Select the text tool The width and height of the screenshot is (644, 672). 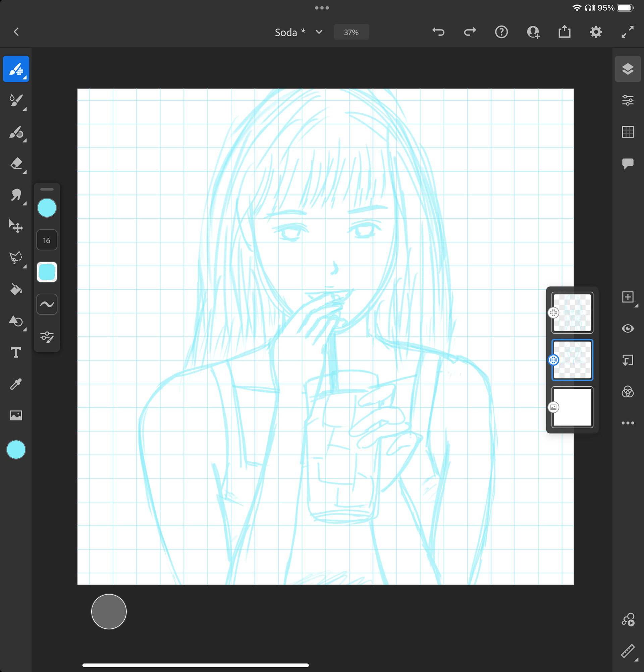coord(16,352)
